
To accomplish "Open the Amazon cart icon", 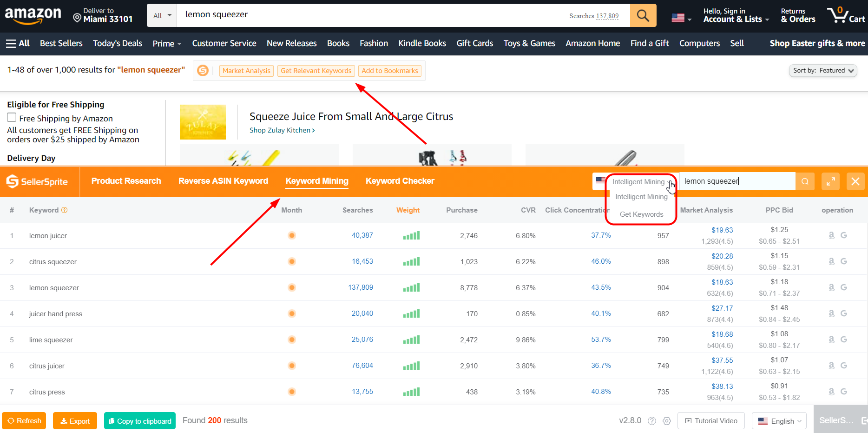I will click(x=846, y=15).
